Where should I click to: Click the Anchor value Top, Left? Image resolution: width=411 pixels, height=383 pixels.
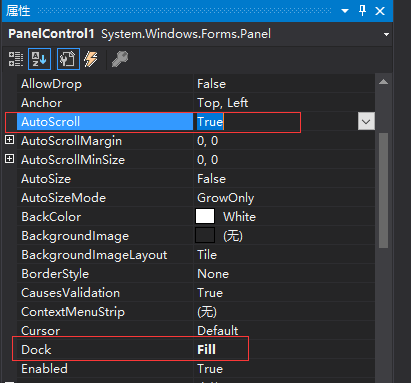(222, 103)
